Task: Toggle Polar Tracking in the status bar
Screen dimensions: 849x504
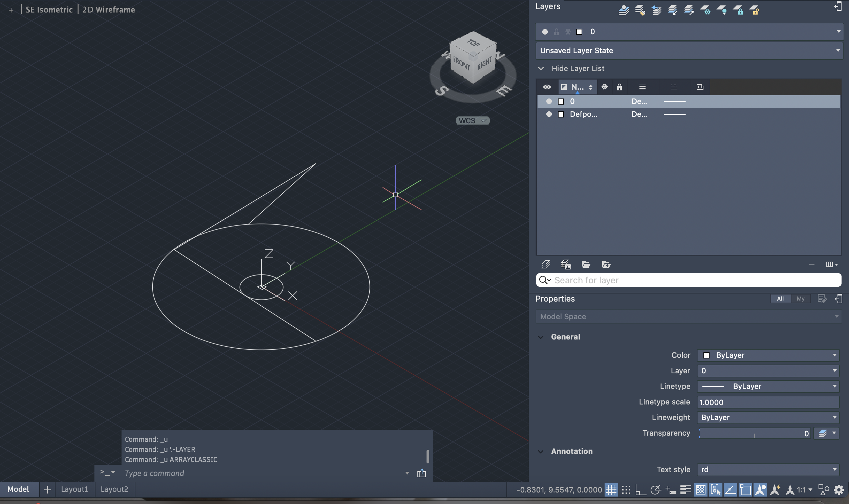Action: (655, 489)
